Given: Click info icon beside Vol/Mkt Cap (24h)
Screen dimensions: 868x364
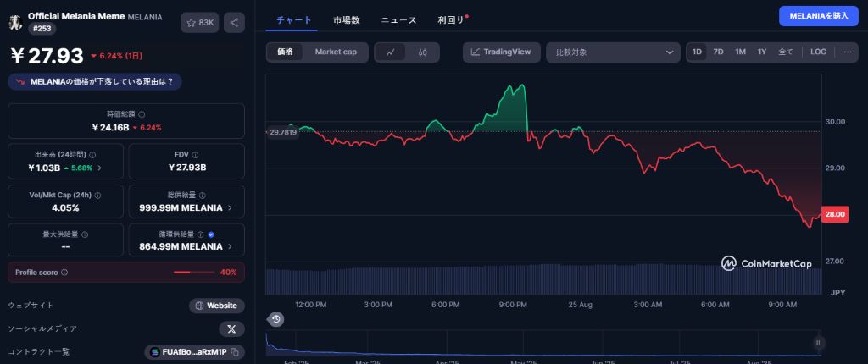Looking at the screenshot, I should coord(98,196).
